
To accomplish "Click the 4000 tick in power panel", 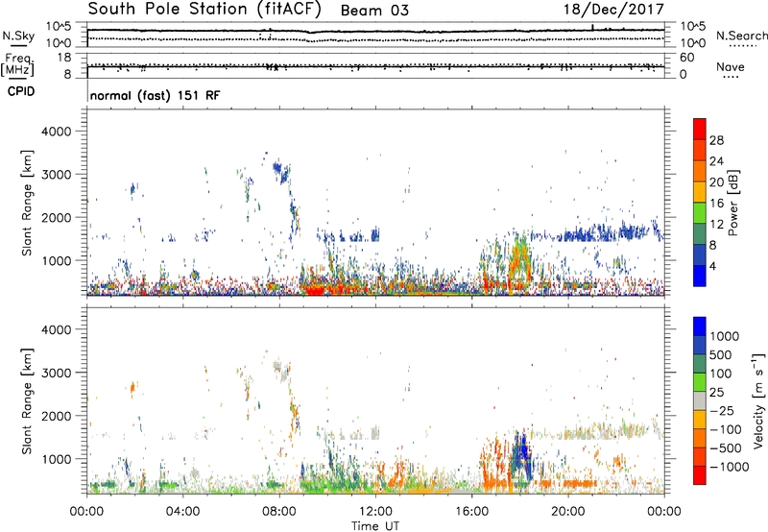I will [57, 132].
